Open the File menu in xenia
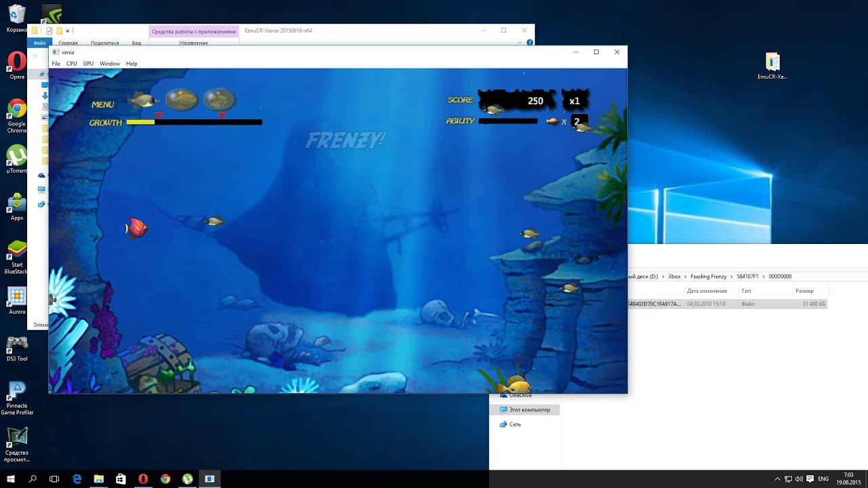Viewport: 868px width, 488px height. [56, 64]
